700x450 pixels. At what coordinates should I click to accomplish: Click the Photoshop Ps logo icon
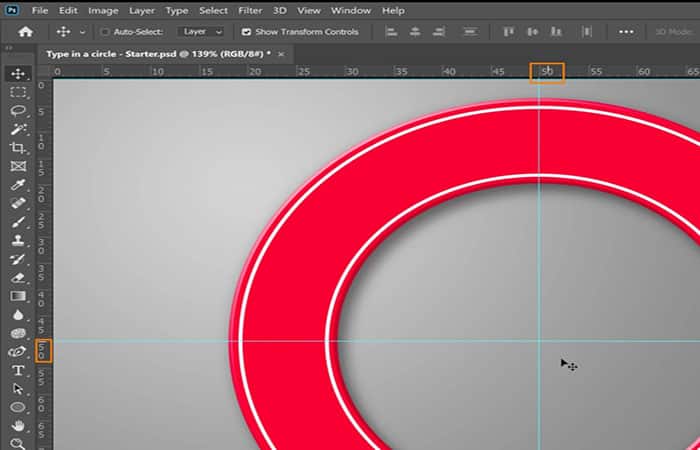(12, 10)
